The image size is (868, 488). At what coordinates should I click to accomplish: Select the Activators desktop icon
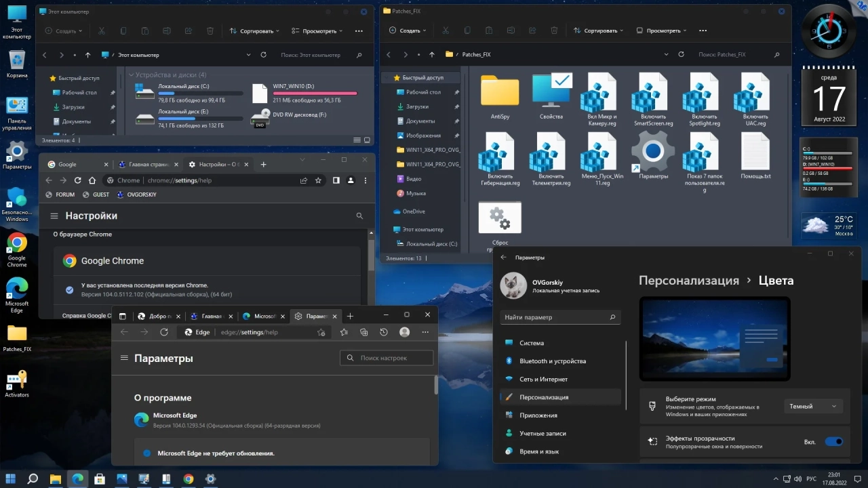tap(17, 384)
